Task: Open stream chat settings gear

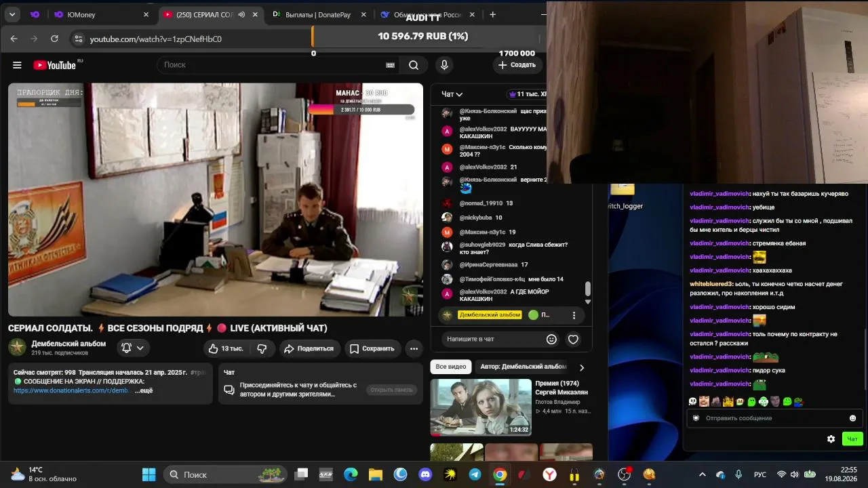Action: point(831,439)
